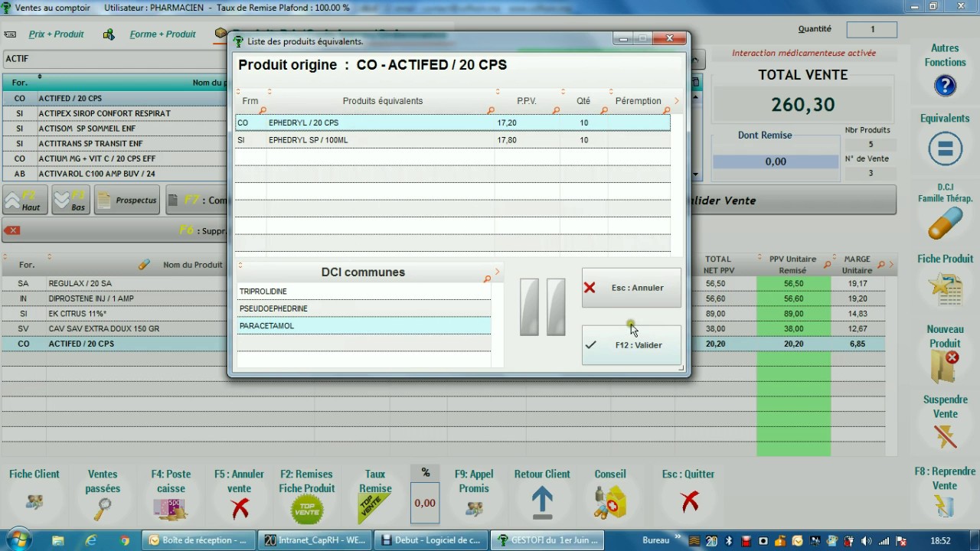
Task: Select ACTIPEX SIROP CONFORT RESPIRAT product row
Action: point(115,113)
